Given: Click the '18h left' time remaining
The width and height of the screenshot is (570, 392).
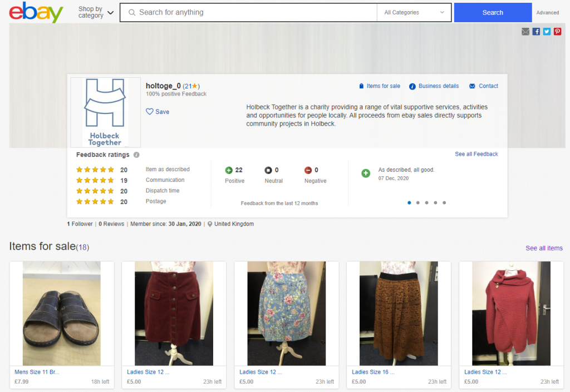Looking at the screenshot, I should [100, 382].
